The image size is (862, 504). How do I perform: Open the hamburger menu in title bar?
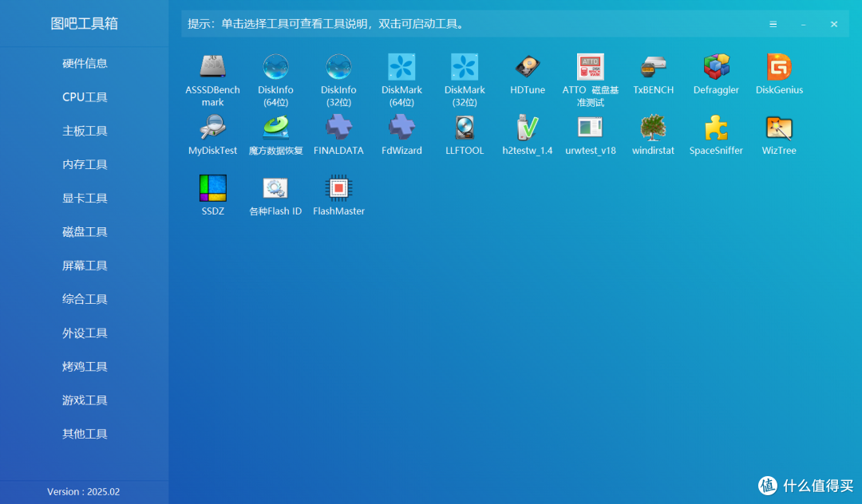(x=773, y=24)
